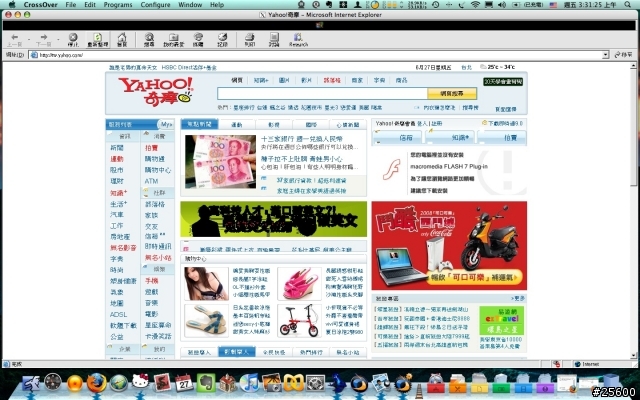Viewport: 640px width, 400px height.
Task: Open the Configure menu
Action: pos(156,5)
